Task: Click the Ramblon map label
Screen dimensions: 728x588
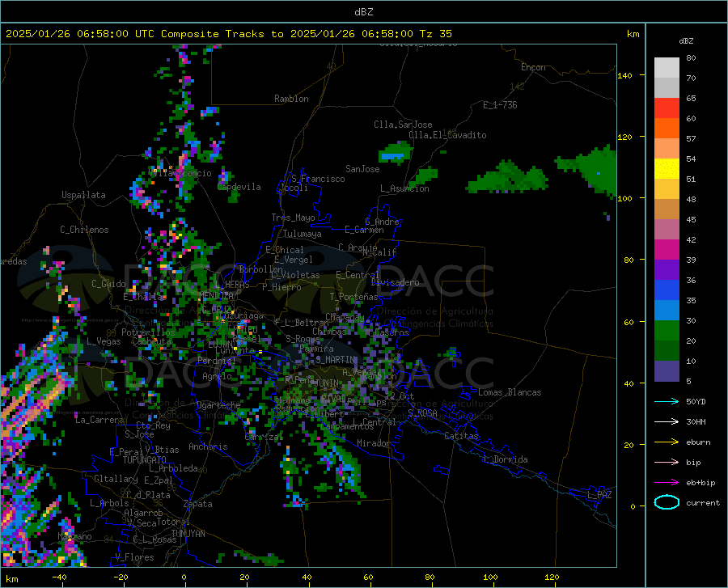Action: pos(291,99)
